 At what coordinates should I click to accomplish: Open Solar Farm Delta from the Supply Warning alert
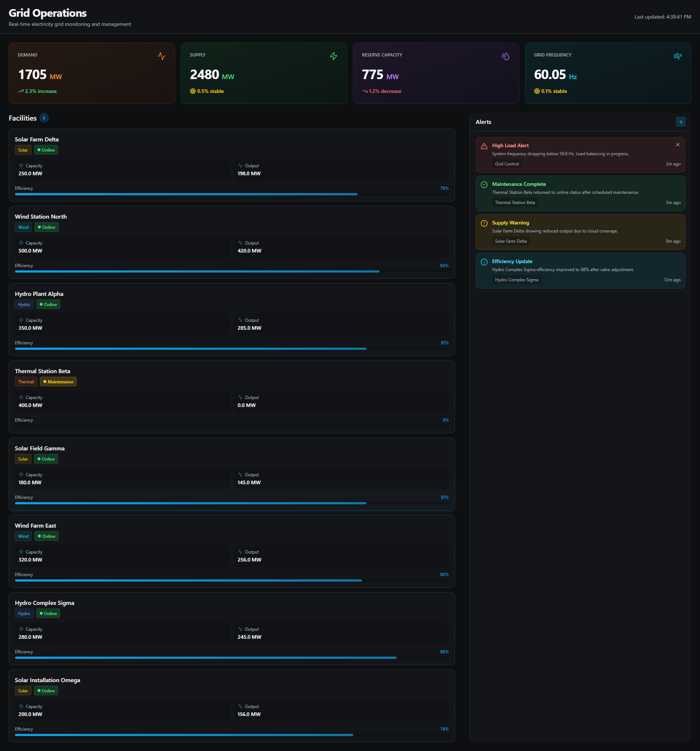511,240
